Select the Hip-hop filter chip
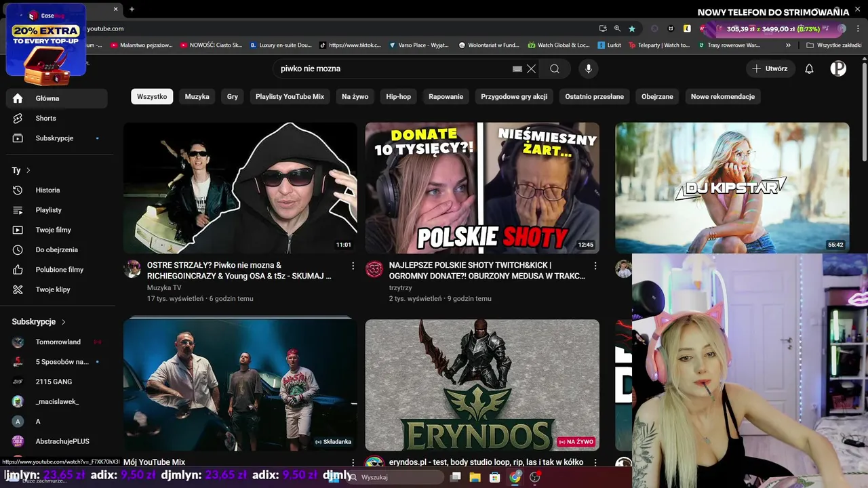The image size is (868, 488). [399, 96]
